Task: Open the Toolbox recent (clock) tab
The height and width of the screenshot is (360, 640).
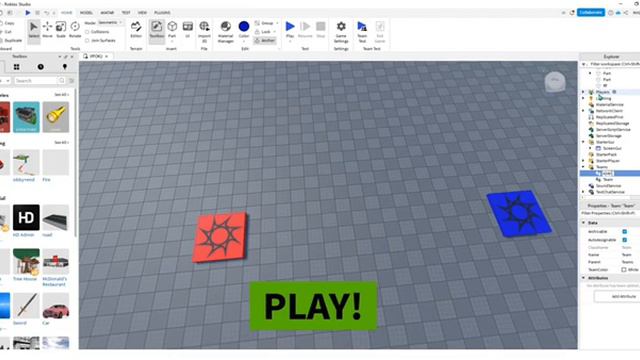Action: point(40,67)
